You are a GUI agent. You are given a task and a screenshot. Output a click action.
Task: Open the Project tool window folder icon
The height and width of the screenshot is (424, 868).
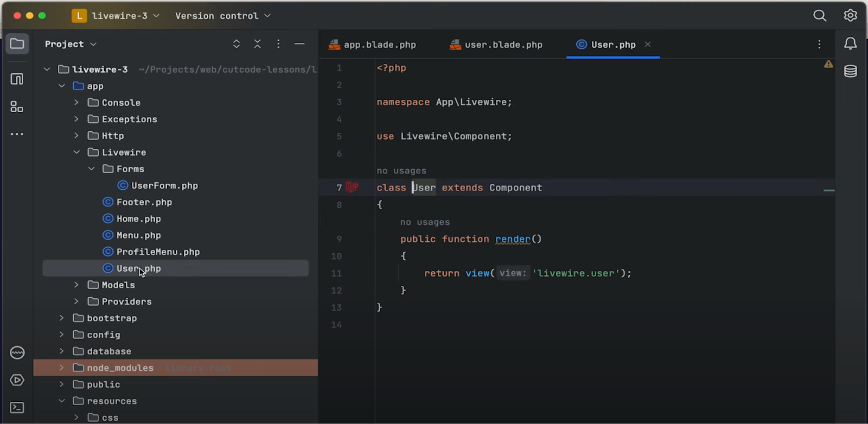(x=17, y=44)
